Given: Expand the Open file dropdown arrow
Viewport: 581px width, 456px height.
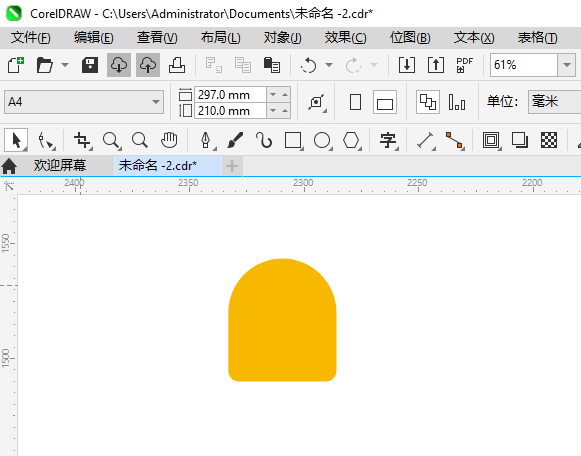Looking at the screenshot, I should pyautogui.click(x=65, y=65).
